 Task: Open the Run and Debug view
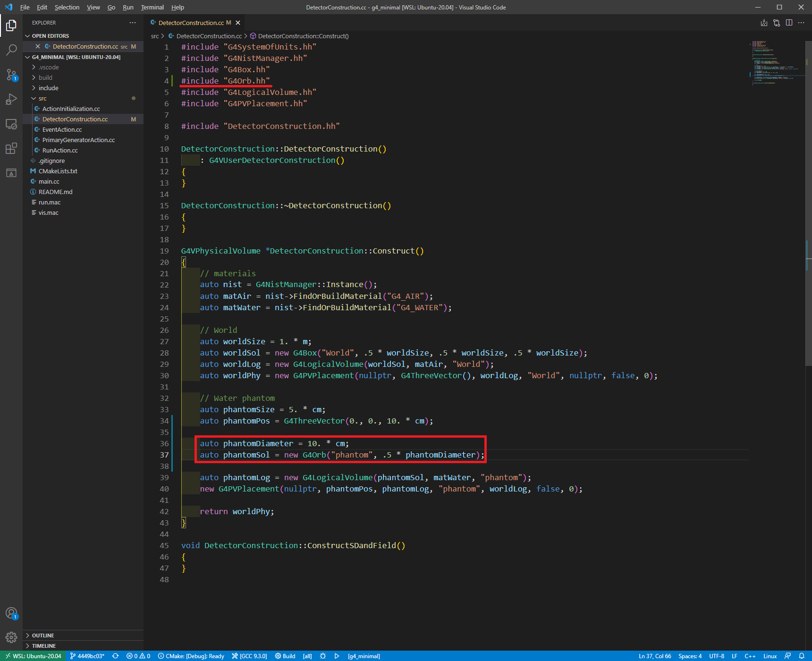11,99
